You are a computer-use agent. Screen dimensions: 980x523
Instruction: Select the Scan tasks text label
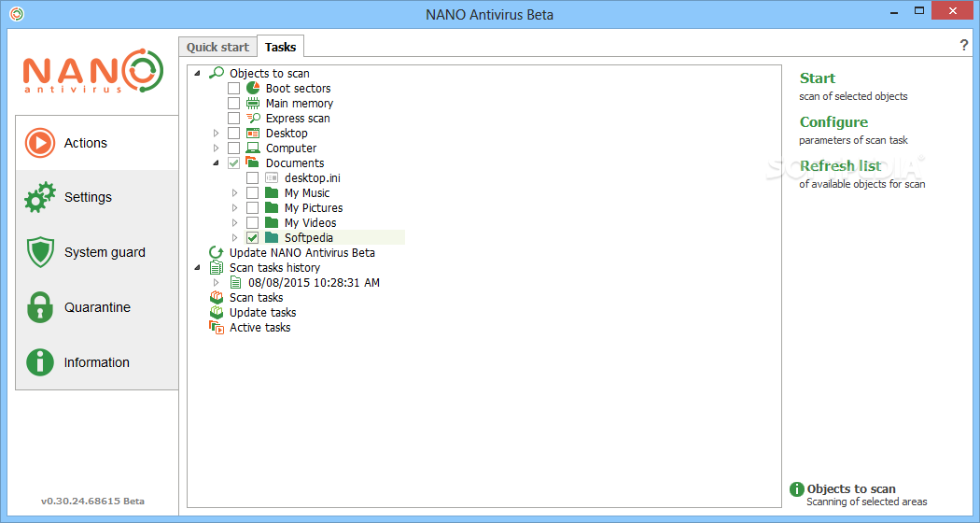[257, 297]
